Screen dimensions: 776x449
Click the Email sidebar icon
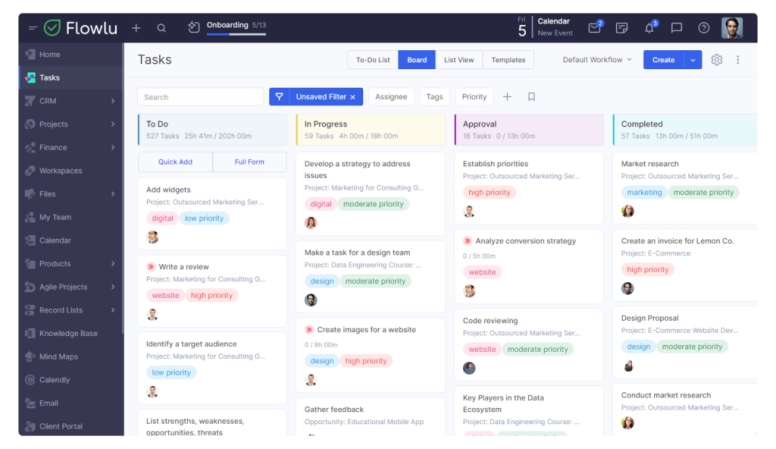coord(30,403)
